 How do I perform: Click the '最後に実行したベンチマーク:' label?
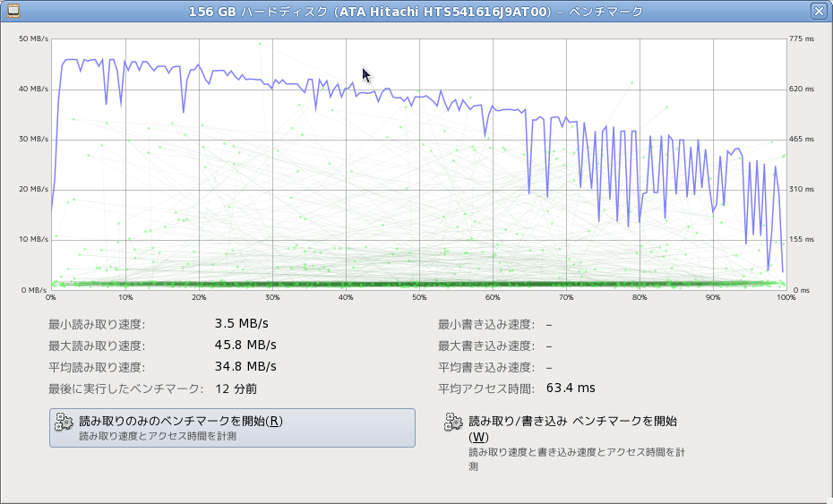click(x=126, y=389)
